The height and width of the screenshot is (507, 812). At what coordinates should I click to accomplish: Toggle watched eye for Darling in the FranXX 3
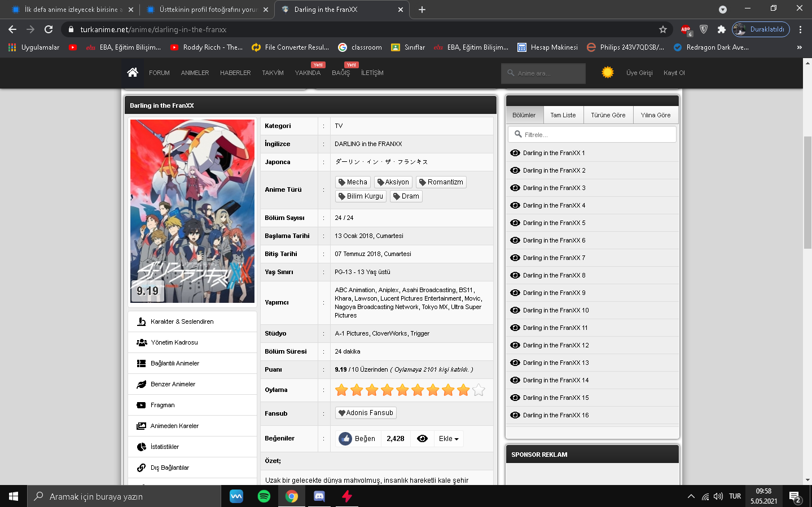point(515,188)
